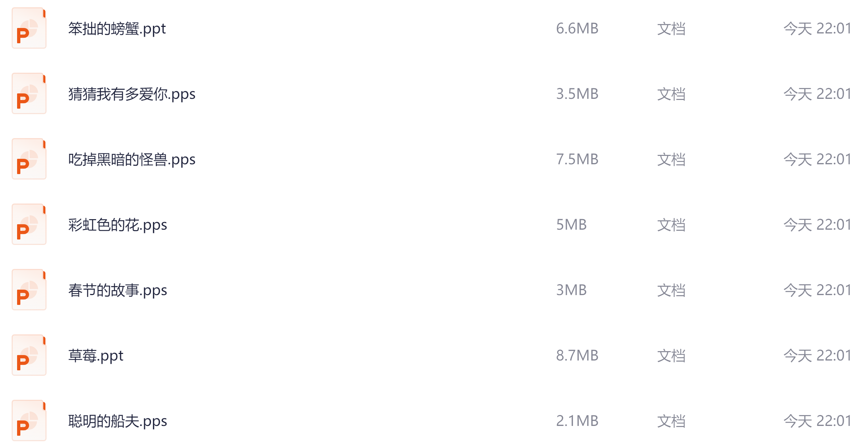Click the 文档 type label for 聪明的船夫.pps

click(x=671, y=421)
